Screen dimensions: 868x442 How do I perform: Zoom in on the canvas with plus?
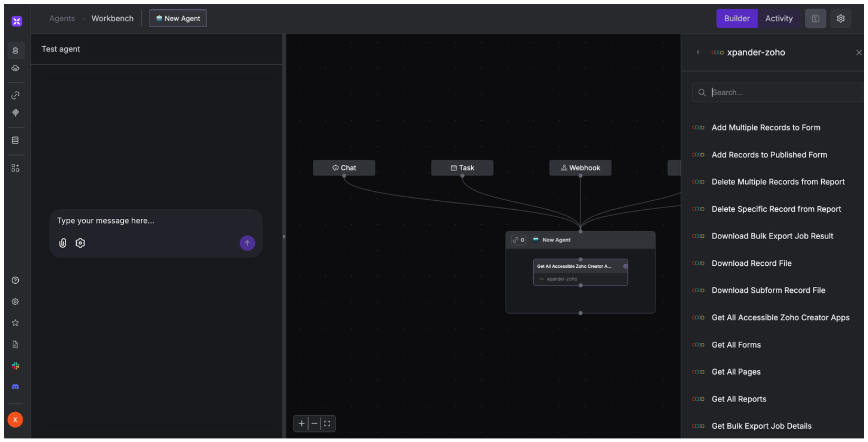coord(301,423)
